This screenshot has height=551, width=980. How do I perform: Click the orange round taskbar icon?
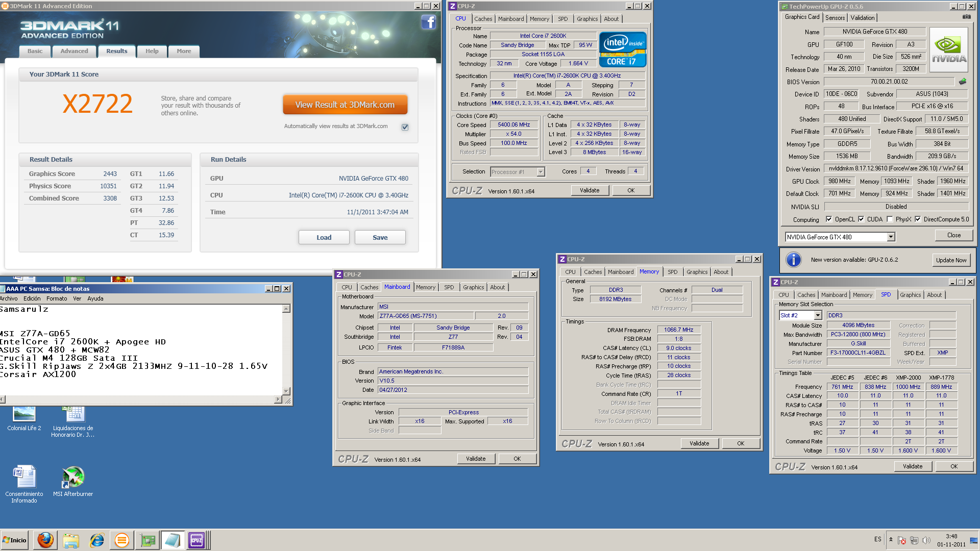tap(121, 540)
